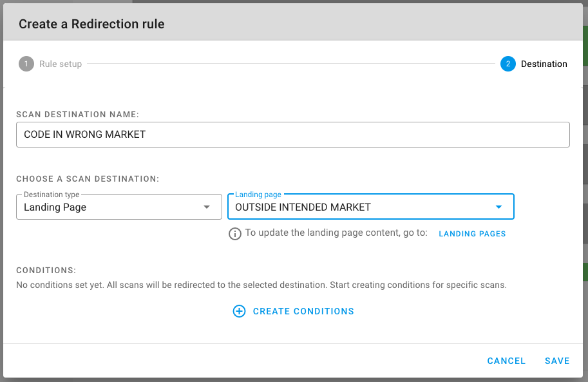588x382 pixels.
Task: Select the Destination step label
Action: [x=544, y=64]
